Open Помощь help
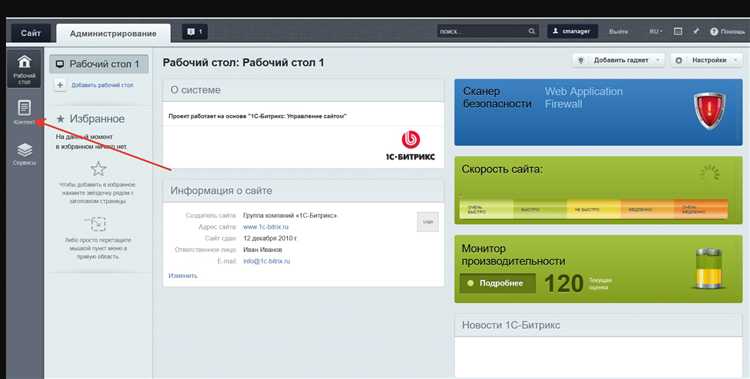750x379 pixels. (728, 32)
